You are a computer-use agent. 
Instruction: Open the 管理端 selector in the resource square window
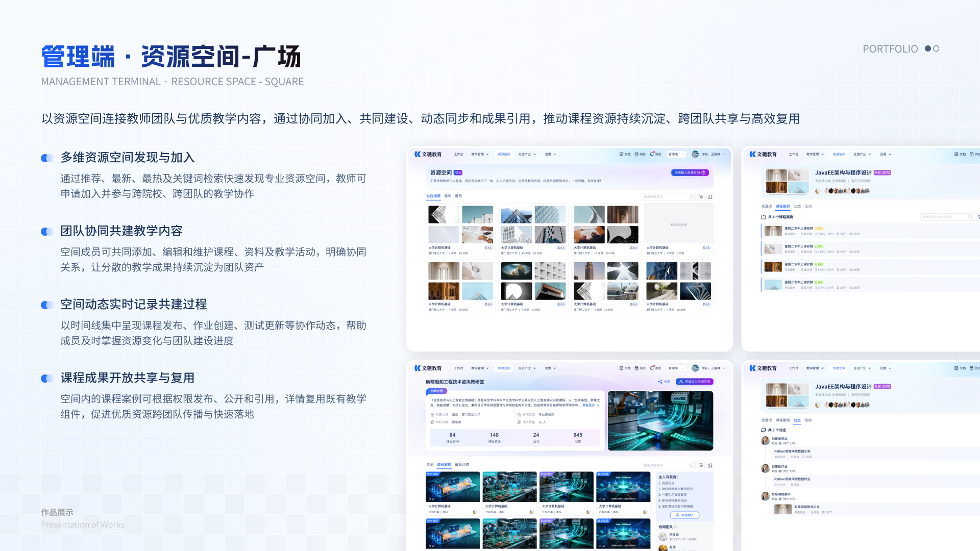click(676, 154)
